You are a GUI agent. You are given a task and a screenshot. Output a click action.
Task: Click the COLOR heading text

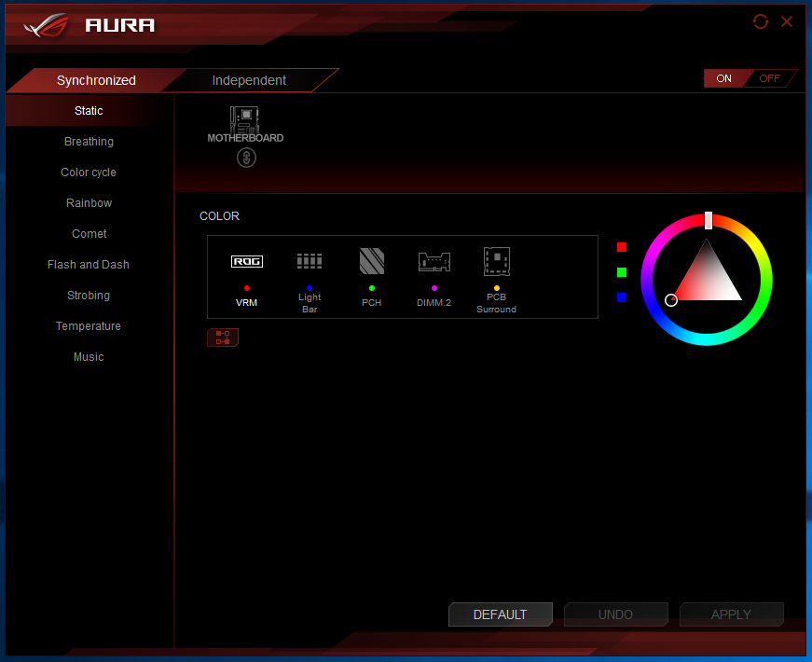(220, 216)
